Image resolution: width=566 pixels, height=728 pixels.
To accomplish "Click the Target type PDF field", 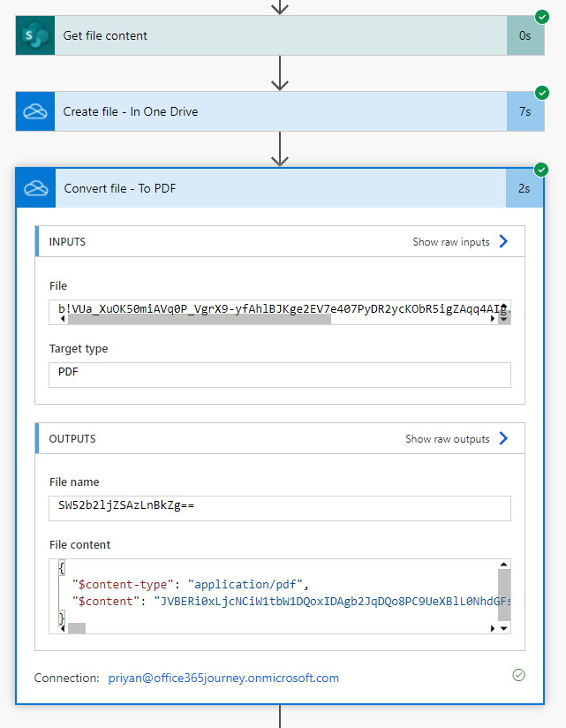I will click(x=280, y=375).
